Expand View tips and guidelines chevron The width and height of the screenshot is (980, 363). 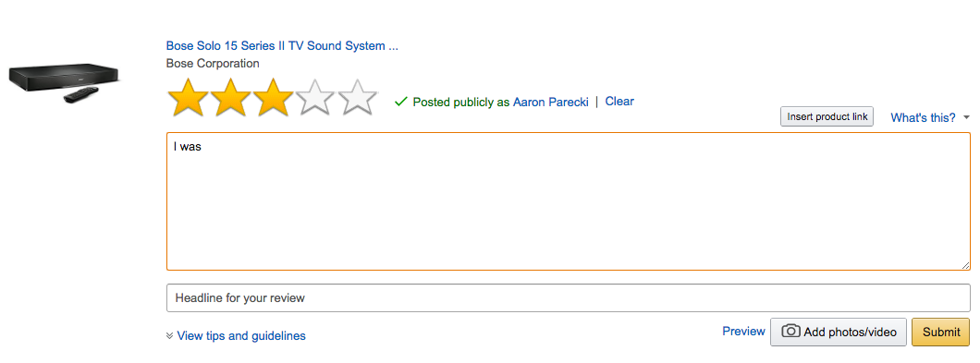coord(169,335)
